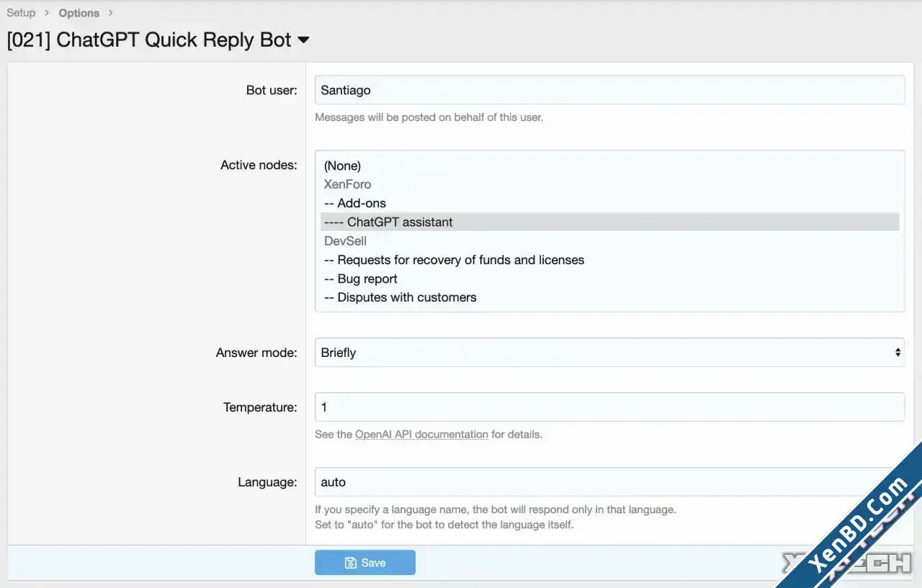This screenshot has height=588, width=922.
Task: Choose Disputes with customers node
Action: point(609,297)
